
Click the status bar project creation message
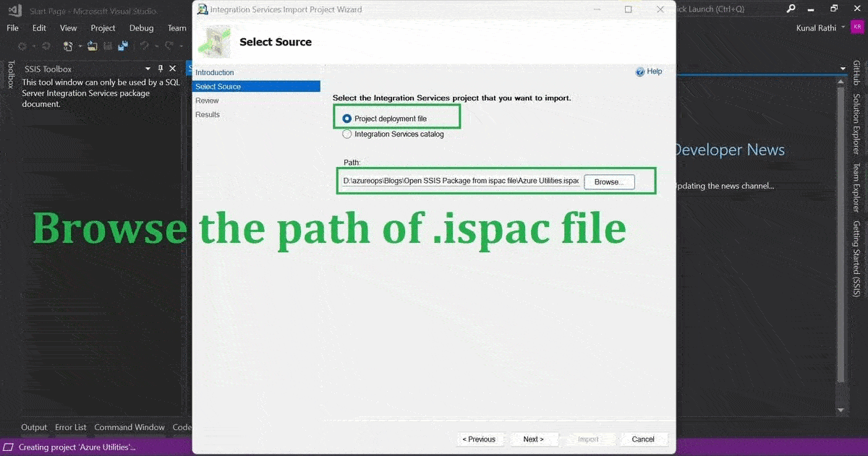click(77, 447)
